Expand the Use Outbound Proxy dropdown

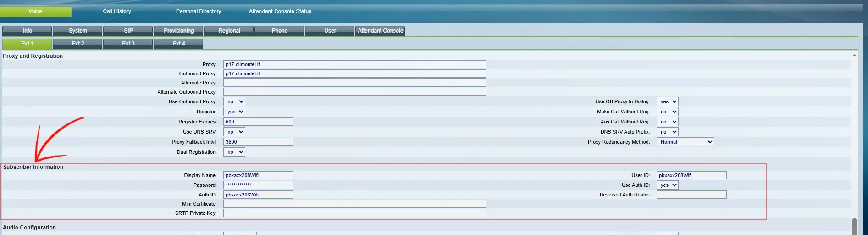[234, 101]
